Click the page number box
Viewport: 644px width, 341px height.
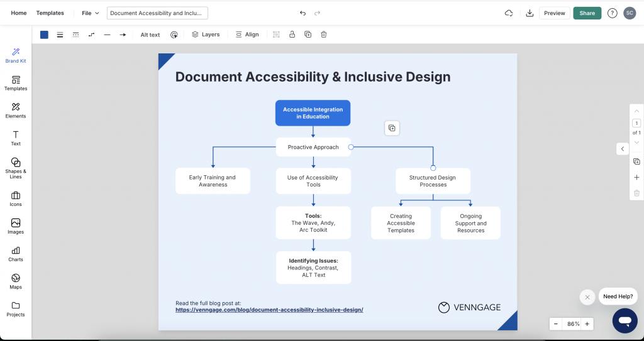pos(636,123)
